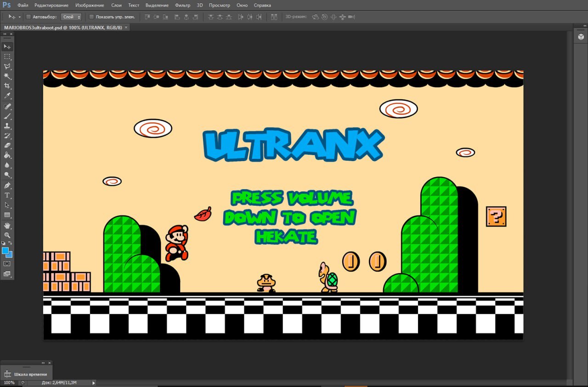Image resolution: width=588 pixels, height=387 pixels.
Task: Activate the Horizontal Type tool
Action: pyautogui.click(x=7, y=195)
